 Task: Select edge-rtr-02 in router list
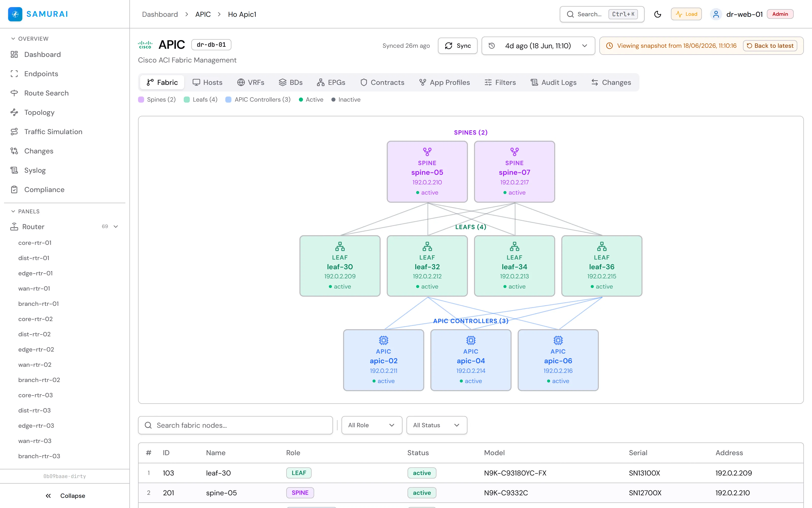(x=36, y=350)
